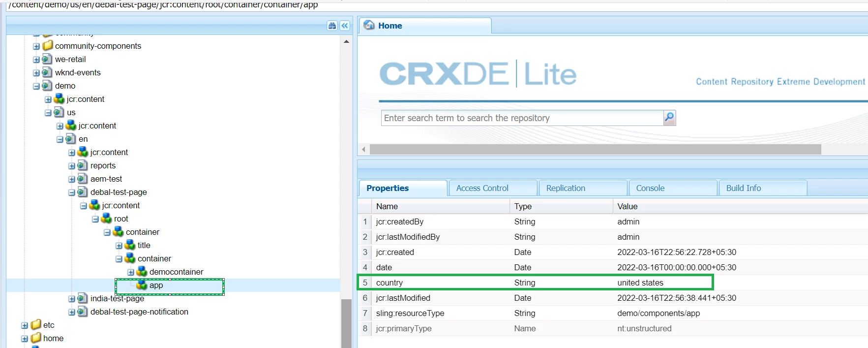The height and width of the screenshot is (348, 868).
Task: Click the sling:resourceType property name
Action: [x=410, y=313]
